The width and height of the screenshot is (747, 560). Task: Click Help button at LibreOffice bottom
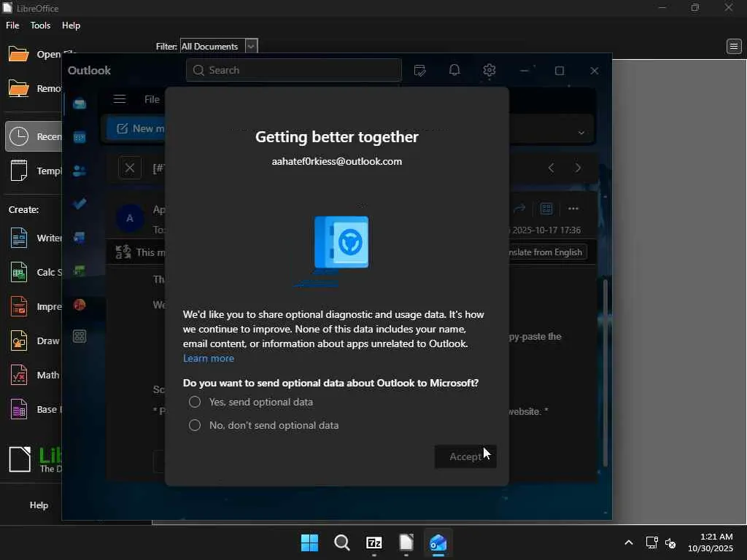click(x=39, y=505)
